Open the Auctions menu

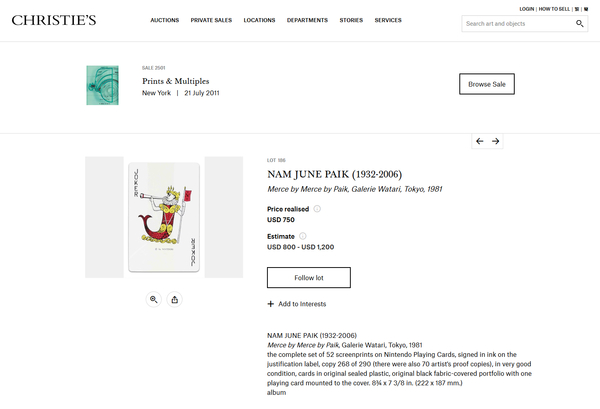pyautogui.click(x=164, y=20)
